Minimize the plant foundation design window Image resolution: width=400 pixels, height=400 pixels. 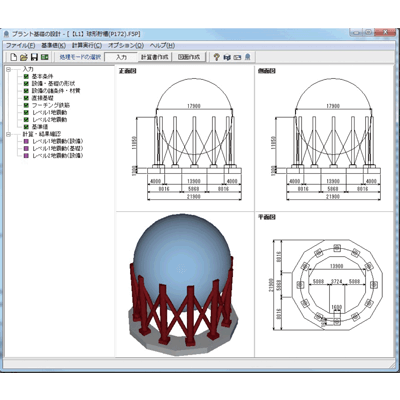356,32
